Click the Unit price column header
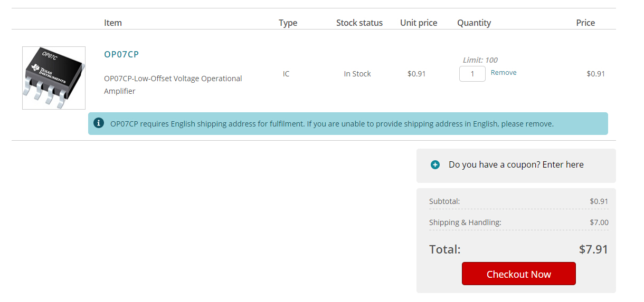The height and width of the screenshot is (302, 644). [419, 23]
